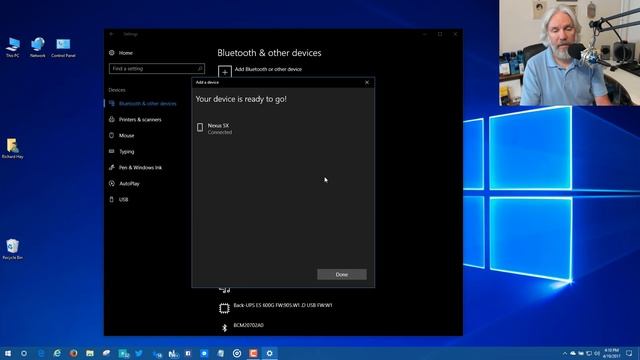Open orange C app icon on taskbar

pyautogui.click(x=253, y=353)
